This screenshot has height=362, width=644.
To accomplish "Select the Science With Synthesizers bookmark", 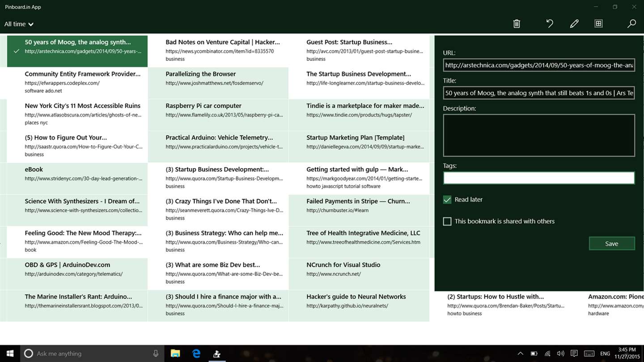I will 77,210.
